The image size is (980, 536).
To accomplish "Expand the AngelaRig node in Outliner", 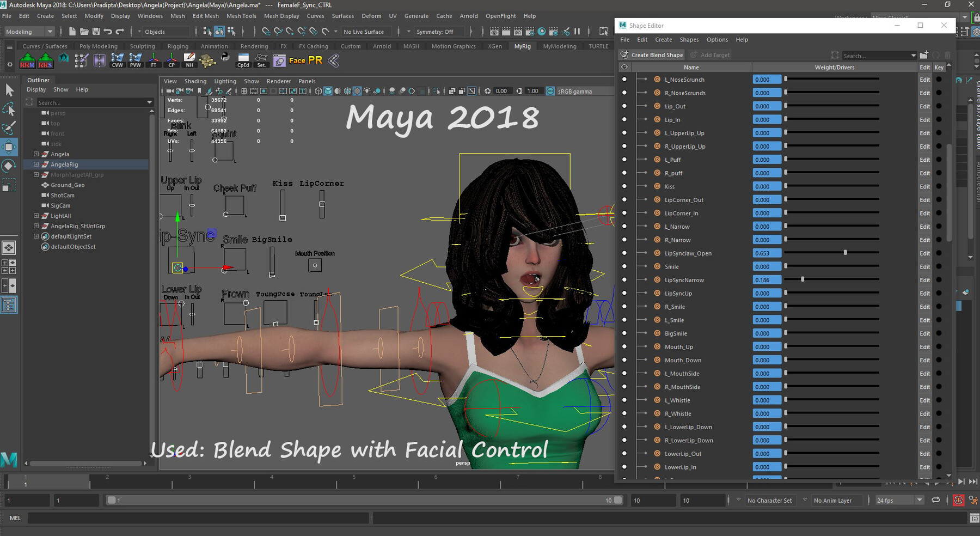I will click(x=36, y=165).
